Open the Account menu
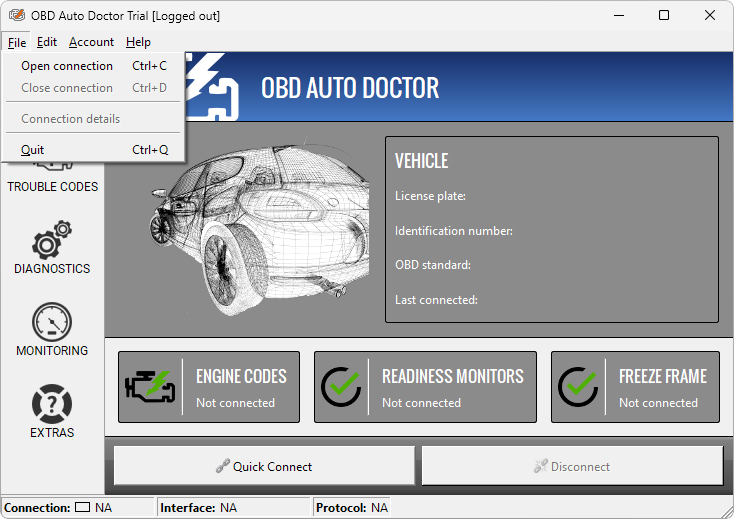 pyautogui.click(x=91, y=42)
